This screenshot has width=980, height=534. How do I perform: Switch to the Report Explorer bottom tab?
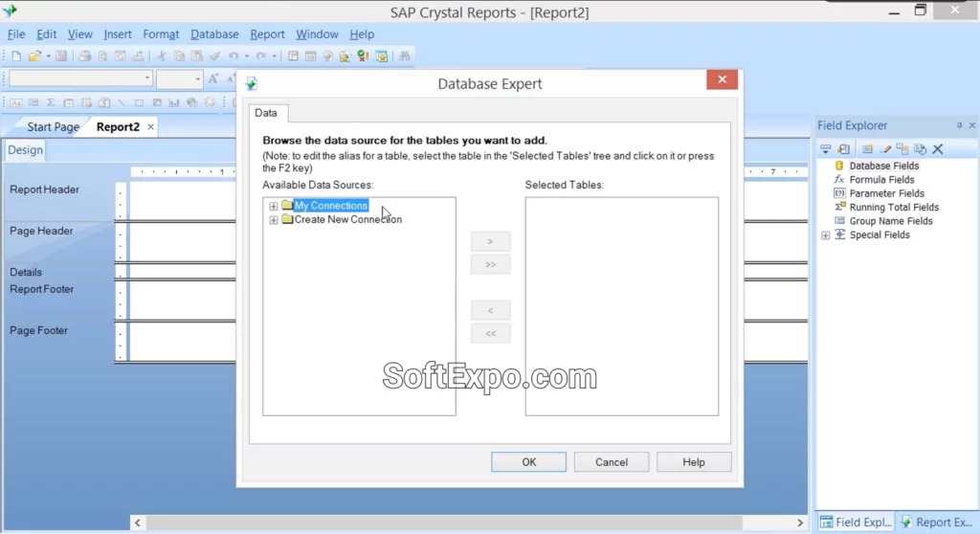[x=936, y=523]
